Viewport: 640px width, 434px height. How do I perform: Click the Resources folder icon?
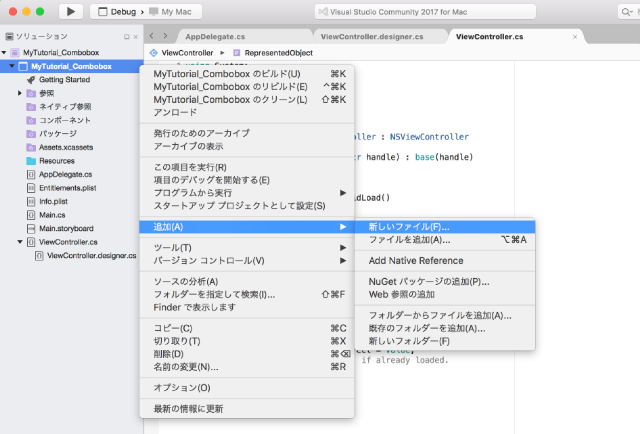point(31,161)
